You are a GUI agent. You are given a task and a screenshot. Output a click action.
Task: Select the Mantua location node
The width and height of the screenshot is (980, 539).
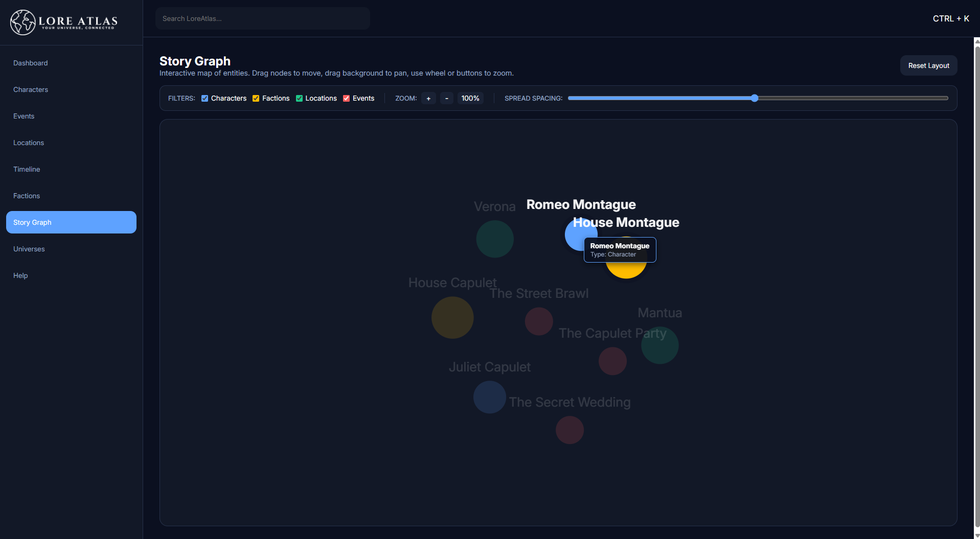click(659, 345)
